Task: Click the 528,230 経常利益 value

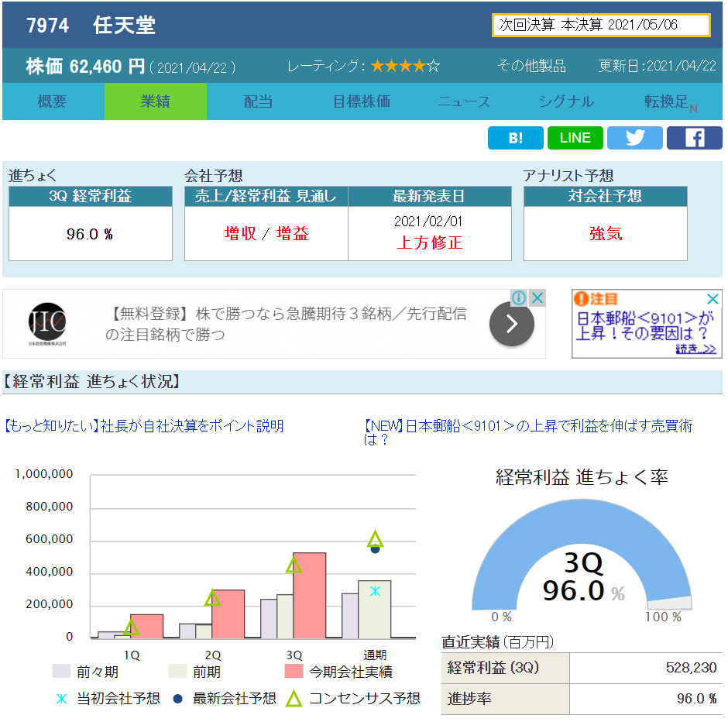Action: point(691,668)
